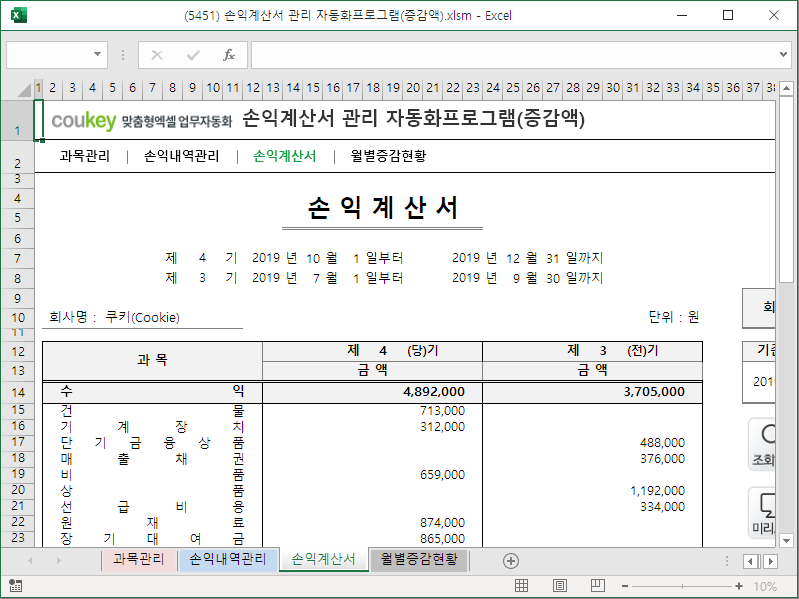Click the Select All corner triangle

tap(24, 89)
